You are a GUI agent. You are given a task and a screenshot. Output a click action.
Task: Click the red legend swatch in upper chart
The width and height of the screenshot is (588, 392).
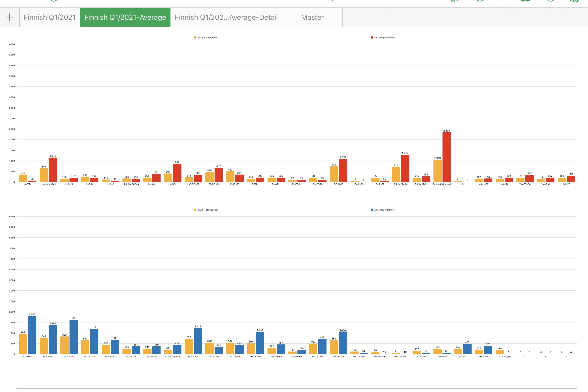pos(372,37)
